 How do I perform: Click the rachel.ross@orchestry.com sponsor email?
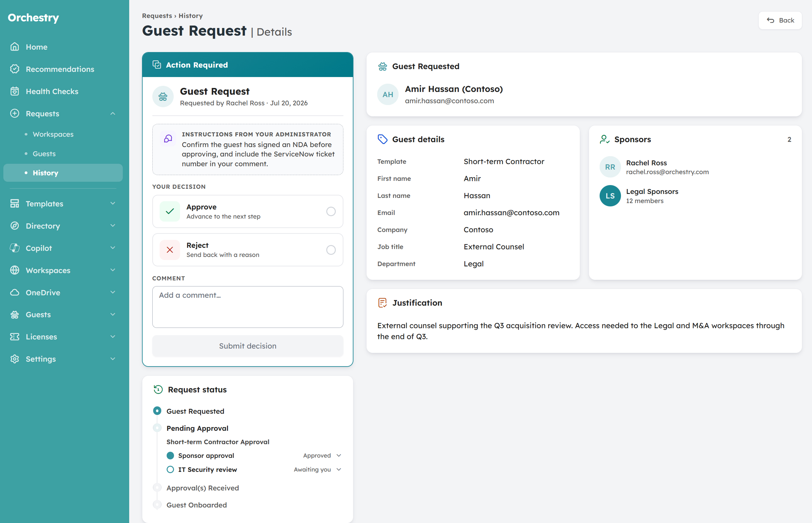[668, 172]
